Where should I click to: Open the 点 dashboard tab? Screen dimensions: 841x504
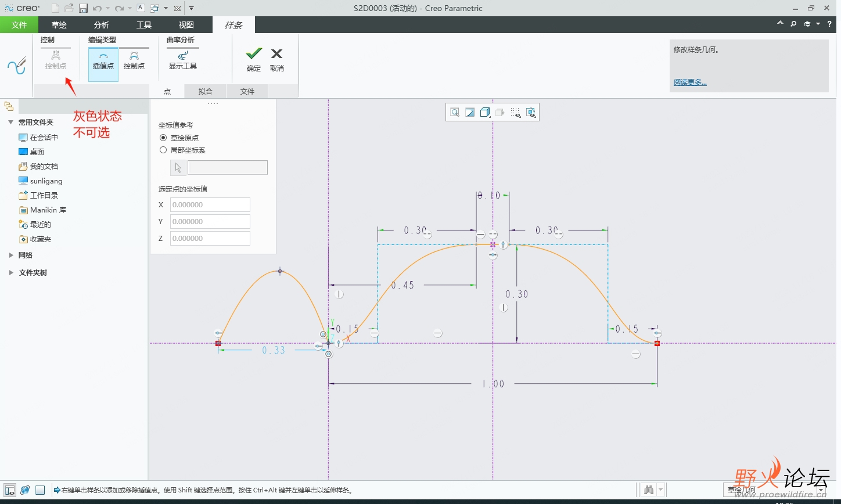[x=167, y=91]
